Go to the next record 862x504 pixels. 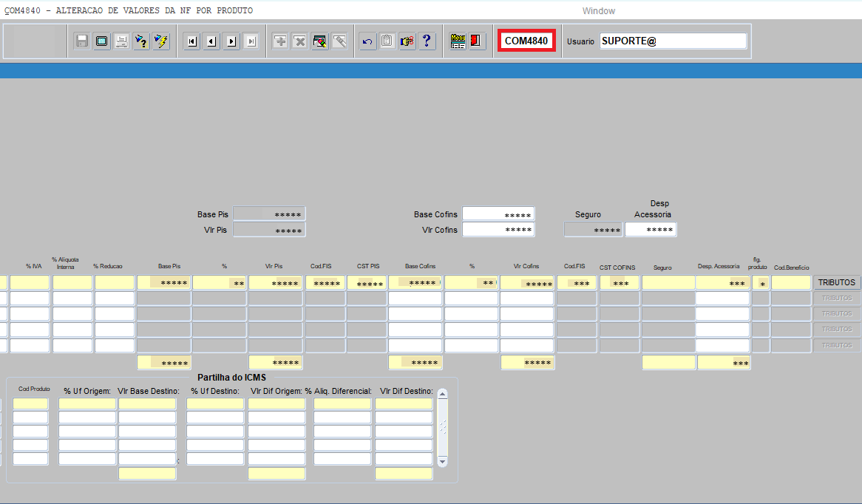coord(231,41)
